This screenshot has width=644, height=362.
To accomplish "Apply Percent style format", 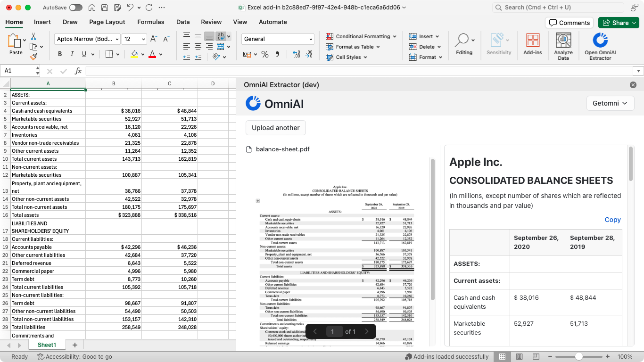I will coord(265,55).
